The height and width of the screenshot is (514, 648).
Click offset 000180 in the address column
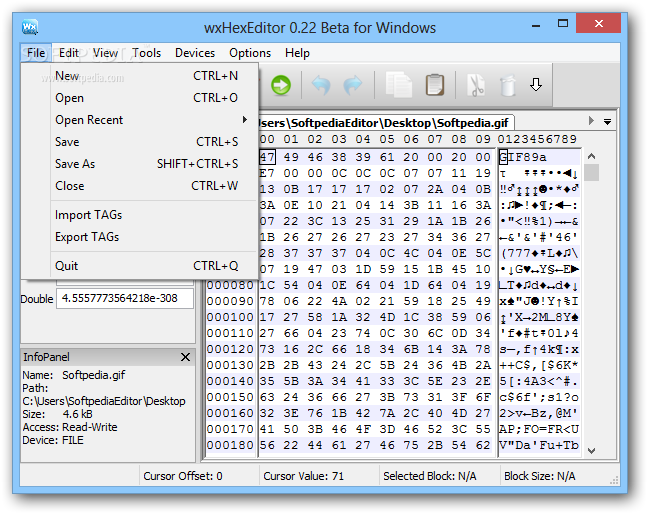230,445
